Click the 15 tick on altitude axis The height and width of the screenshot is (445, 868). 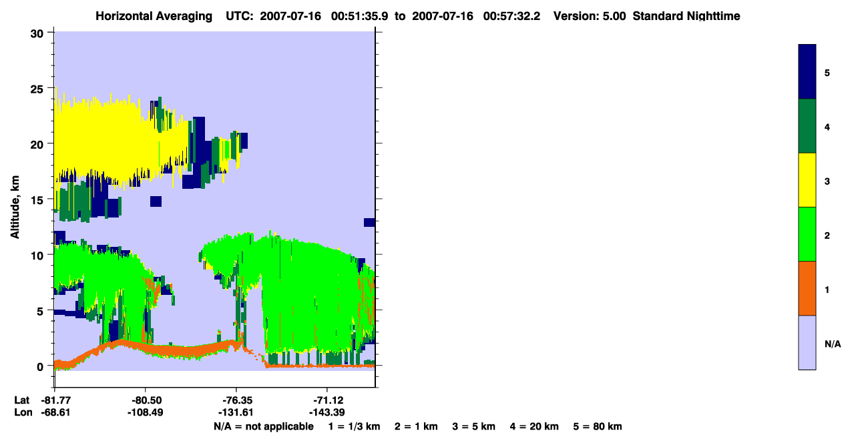[x=39, y=199]
